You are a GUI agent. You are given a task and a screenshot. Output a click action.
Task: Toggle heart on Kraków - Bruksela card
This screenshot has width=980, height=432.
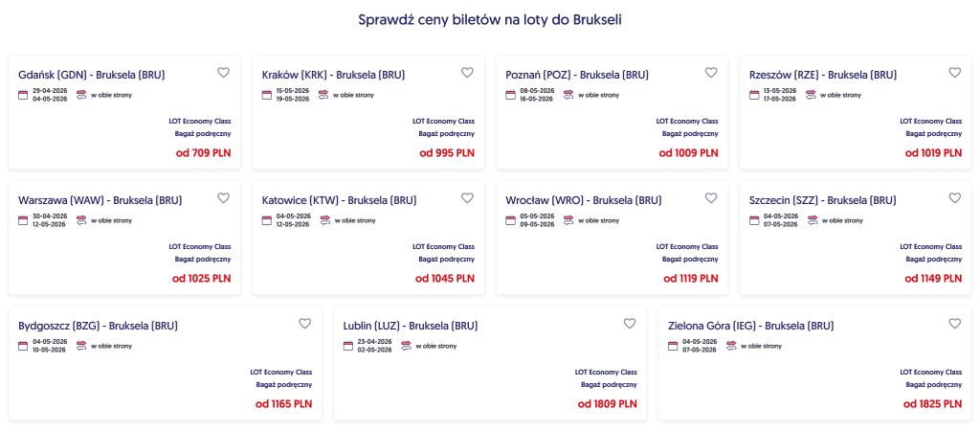468,73
